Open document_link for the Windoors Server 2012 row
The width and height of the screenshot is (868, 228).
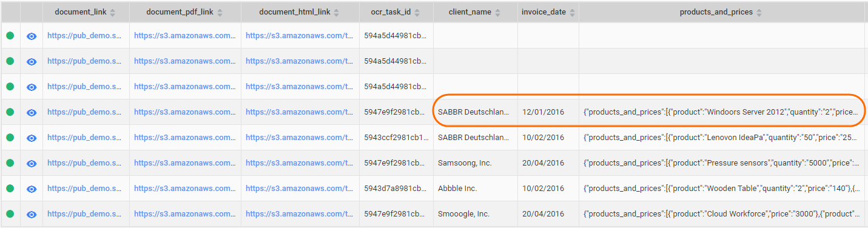pos(84,112)
